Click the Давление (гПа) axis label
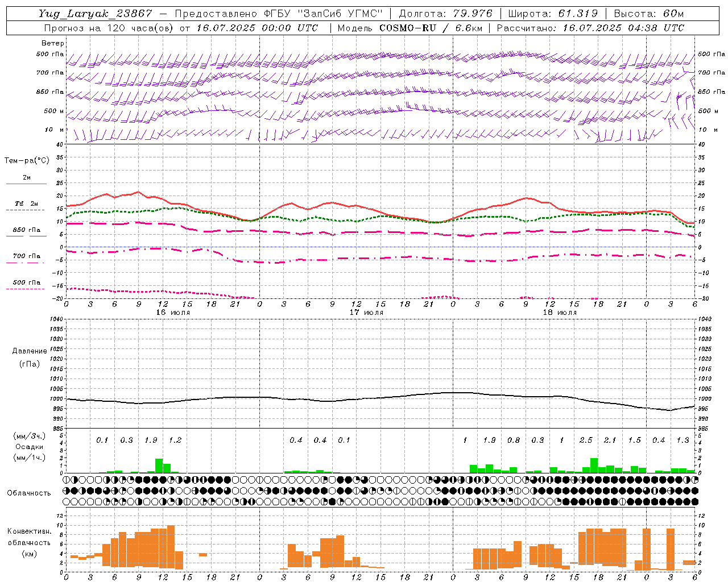The image size is (728, 582). click(29, 357)
